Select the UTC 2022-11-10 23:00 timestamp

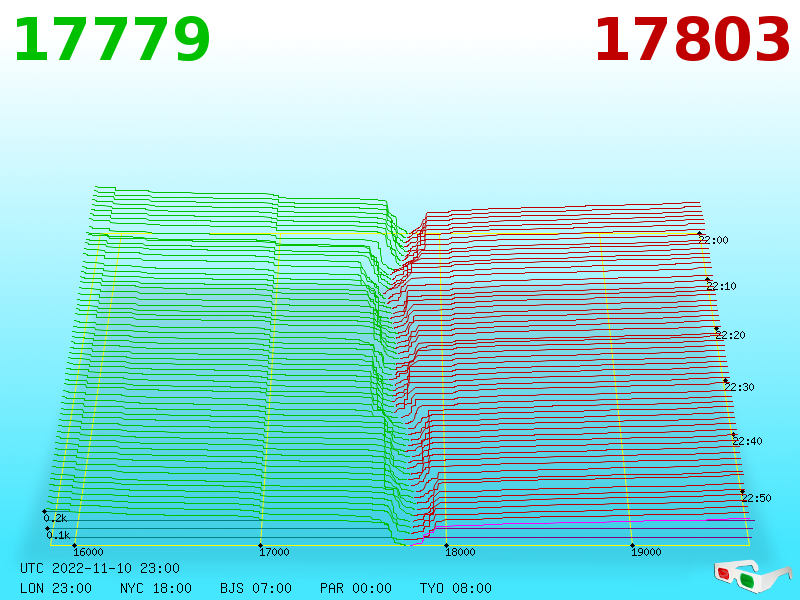100,568
